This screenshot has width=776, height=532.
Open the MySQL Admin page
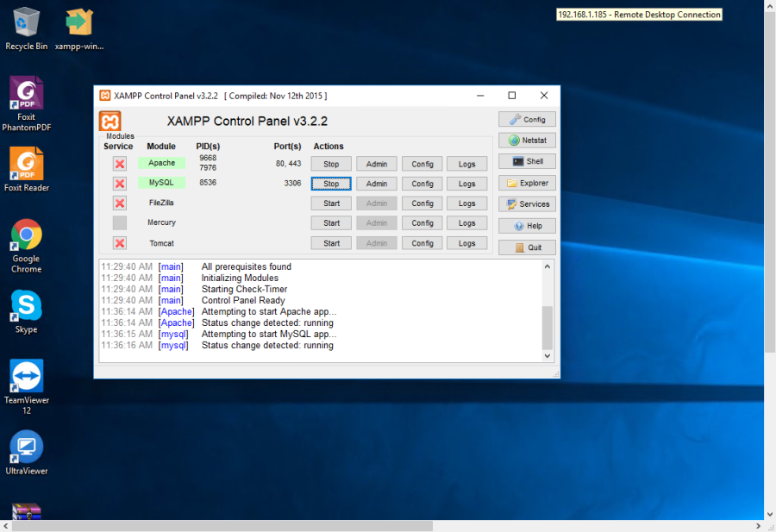377,184
